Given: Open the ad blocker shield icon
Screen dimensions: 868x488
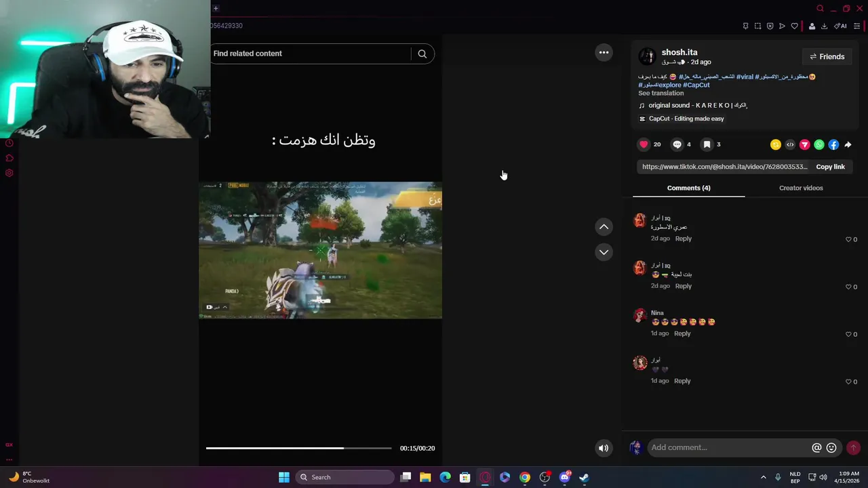Looking at the screenshot, I should 770,26.
